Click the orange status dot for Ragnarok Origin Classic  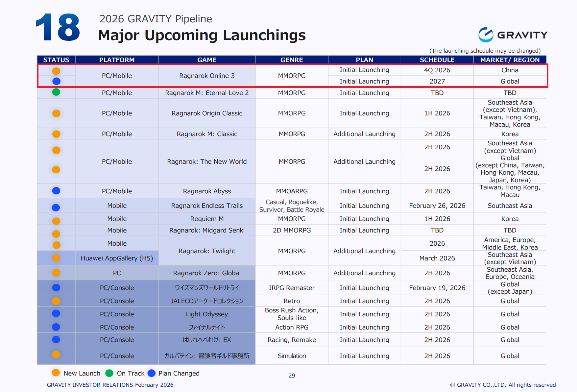pos(56,113)
